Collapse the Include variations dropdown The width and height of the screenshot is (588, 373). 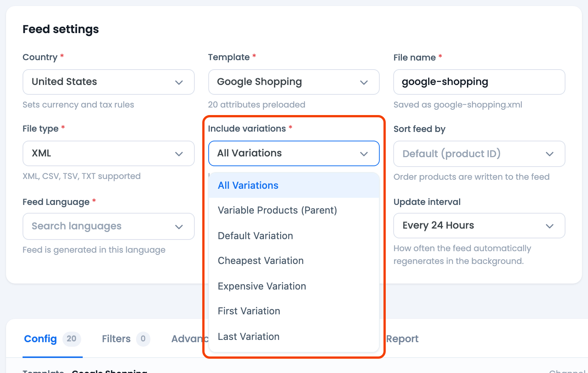click(294, 153)
